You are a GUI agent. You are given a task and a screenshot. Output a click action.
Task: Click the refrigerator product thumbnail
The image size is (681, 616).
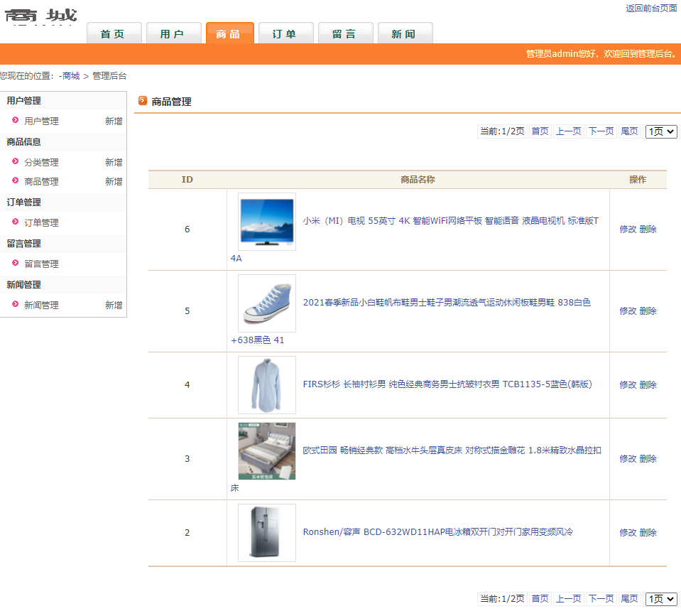tap(267, 533)
